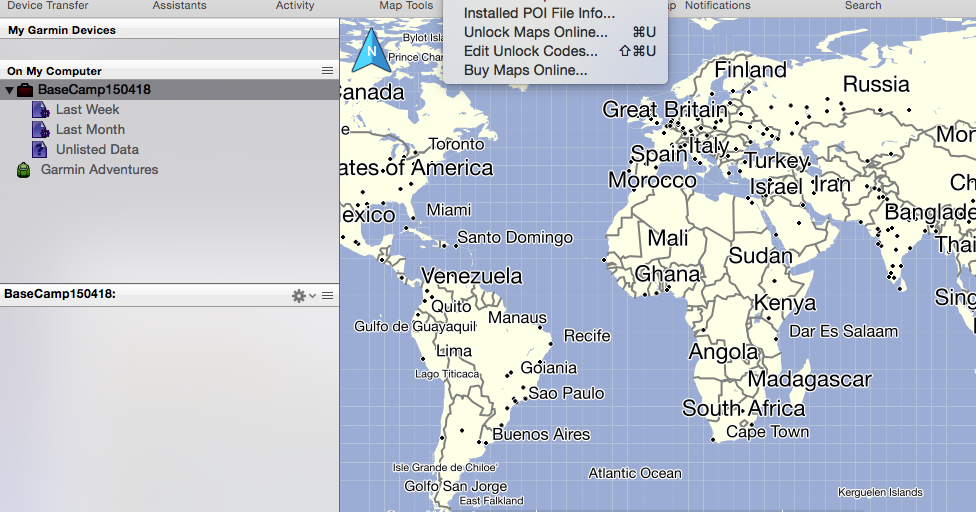Click the BaseCamp150418 briefcase icon
Image resolution: width=976 pixels, height=512 pixels.
(x=25, y=90)
